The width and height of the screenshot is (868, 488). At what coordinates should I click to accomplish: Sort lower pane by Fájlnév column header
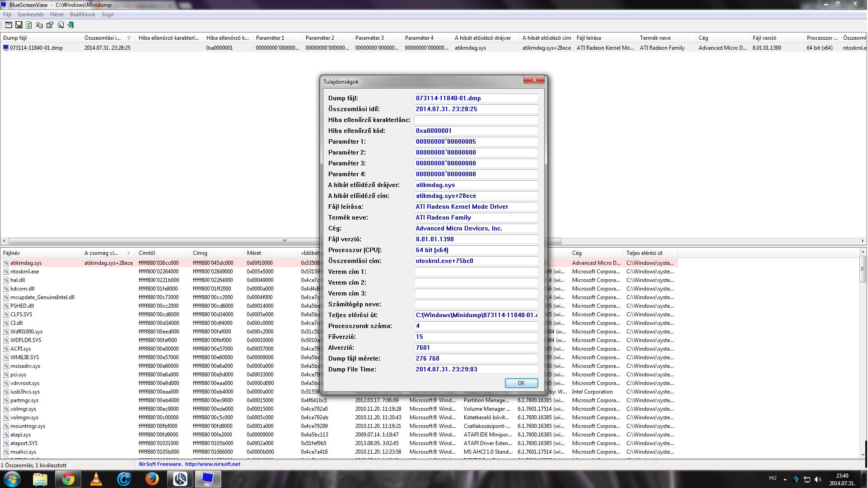pos(41,253)
